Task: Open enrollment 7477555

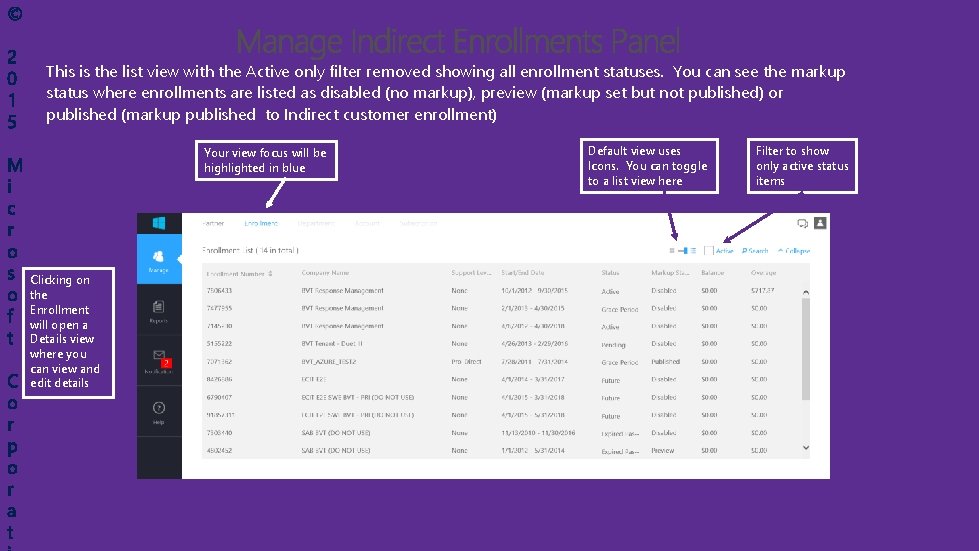Action: click(x=219, y=308)
